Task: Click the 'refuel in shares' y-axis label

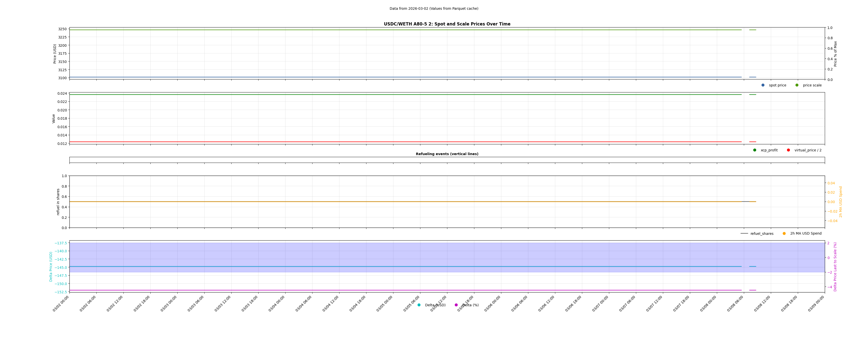Action: click(58, 202)
